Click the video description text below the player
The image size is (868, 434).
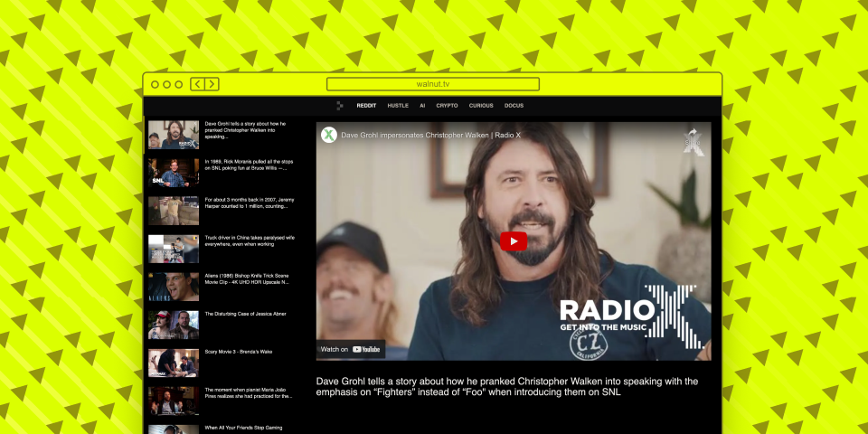[x=507, y=386]
